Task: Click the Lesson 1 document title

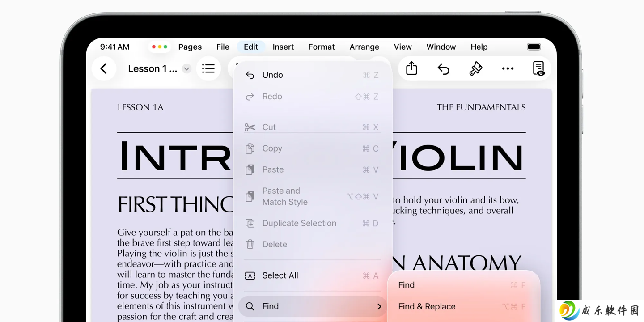Action: click(x=153, y=68)
